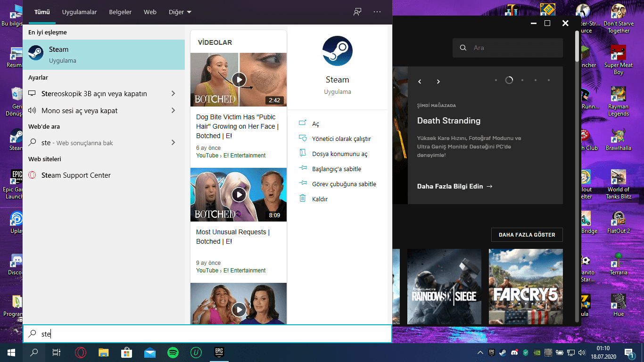The width and height of the screenshot is (644, 362).
Task: Click the Ara search field in Epic launcher
Action: coord(508,48)
